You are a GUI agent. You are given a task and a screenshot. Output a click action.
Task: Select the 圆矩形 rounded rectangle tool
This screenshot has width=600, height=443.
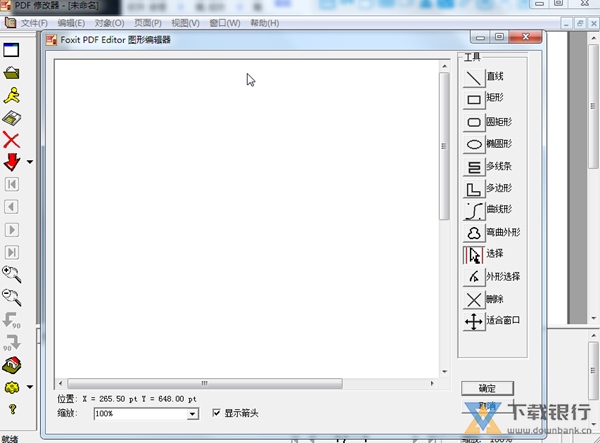click(x=474, y=122)
